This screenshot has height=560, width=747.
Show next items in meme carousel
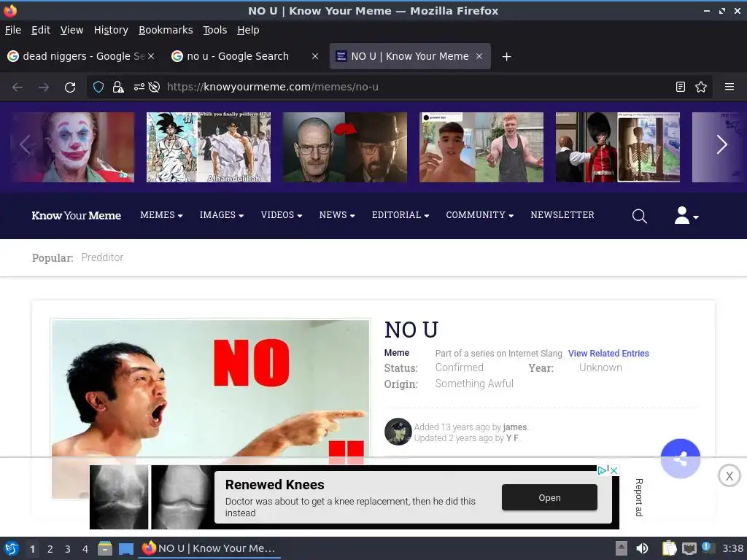click(x=721, y=145)
